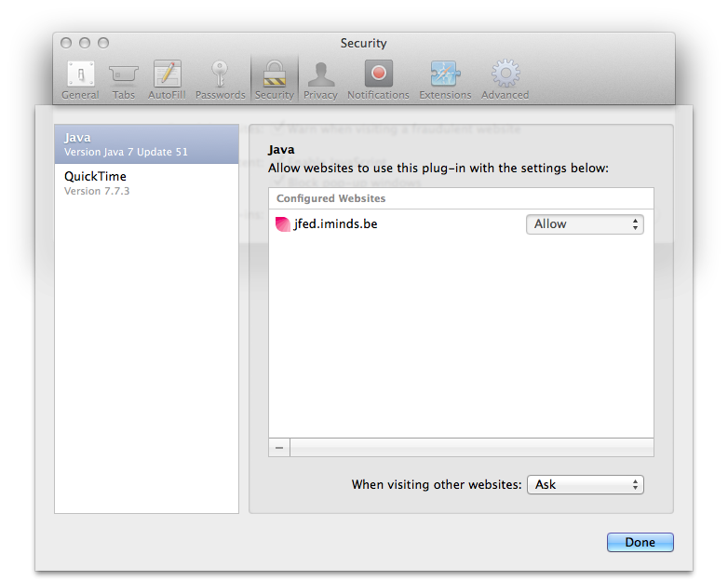Open the General preferences pane
The height and width of the screenshot is (581, 728).
(80, 80)
